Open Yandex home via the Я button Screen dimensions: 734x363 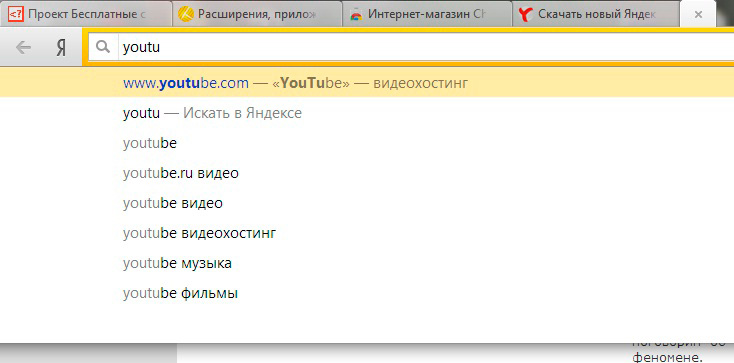coord(61,47)
